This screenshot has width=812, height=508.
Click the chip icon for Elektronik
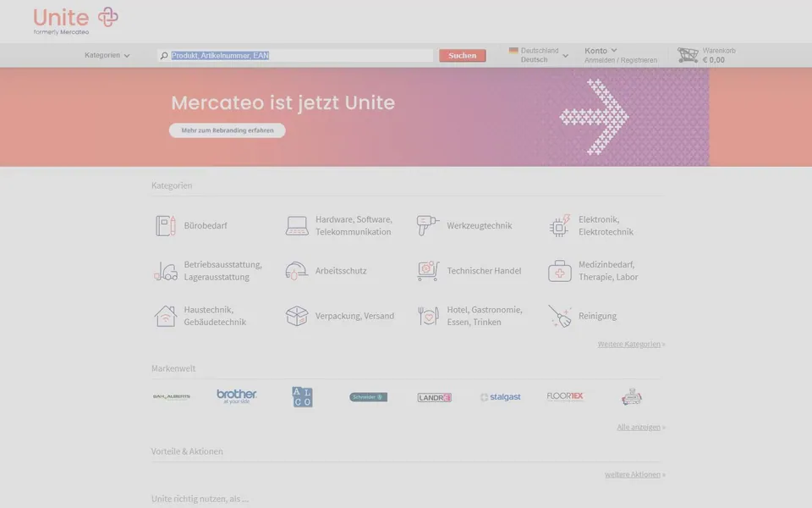tap(559, 225)
